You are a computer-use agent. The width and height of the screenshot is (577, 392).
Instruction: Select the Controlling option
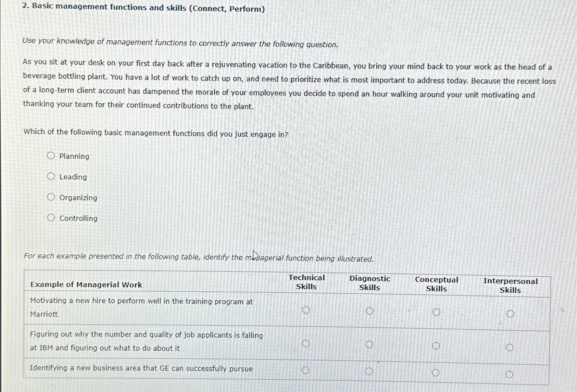click(x=52, y=217)
